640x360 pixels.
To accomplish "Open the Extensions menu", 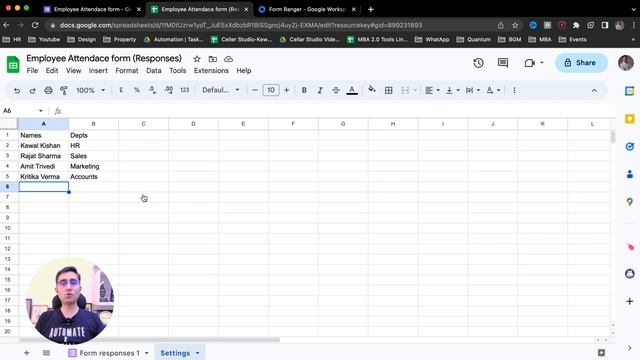I will click(211, 71).
